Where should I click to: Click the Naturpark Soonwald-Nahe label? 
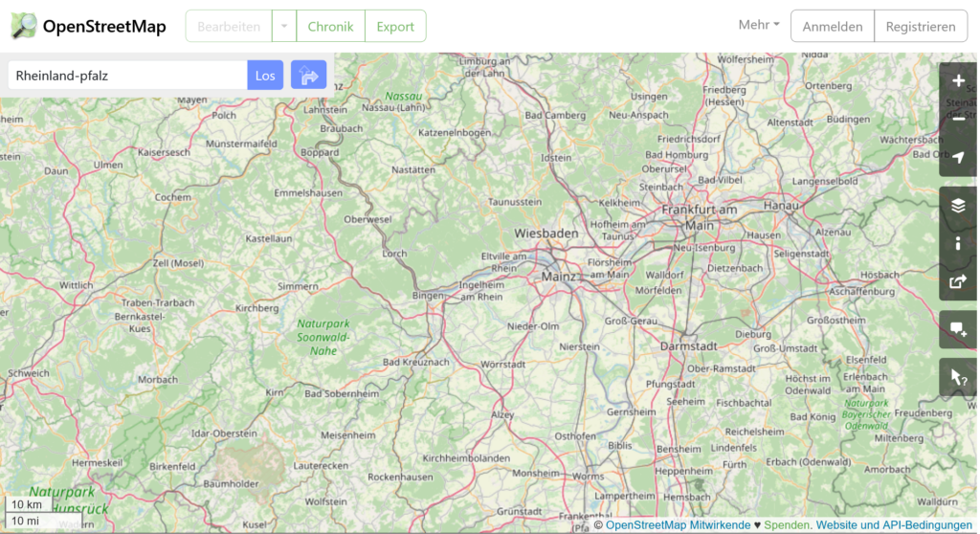323,337
